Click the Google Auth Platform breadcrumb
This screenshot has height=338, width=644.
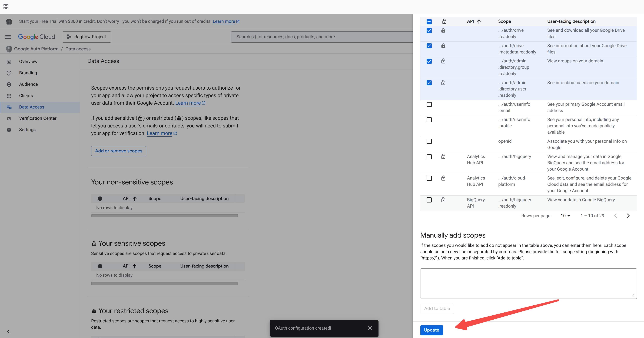click(x=36, y=49)
